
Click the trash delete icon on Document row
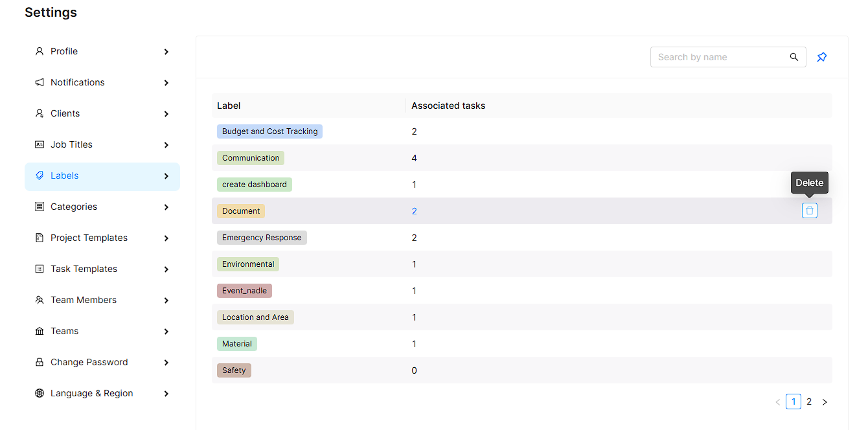809,210
